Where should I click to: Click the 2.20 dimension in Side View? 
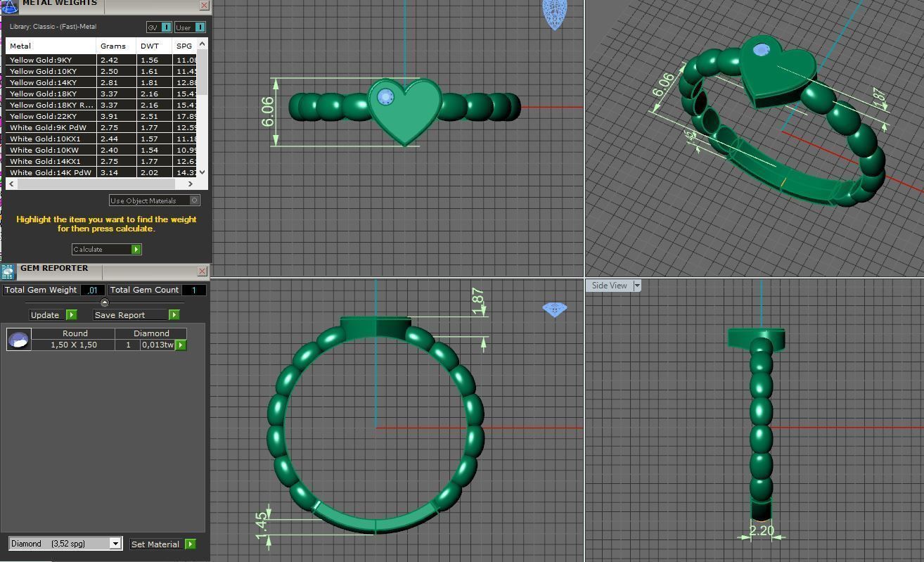tap(762, 531)
